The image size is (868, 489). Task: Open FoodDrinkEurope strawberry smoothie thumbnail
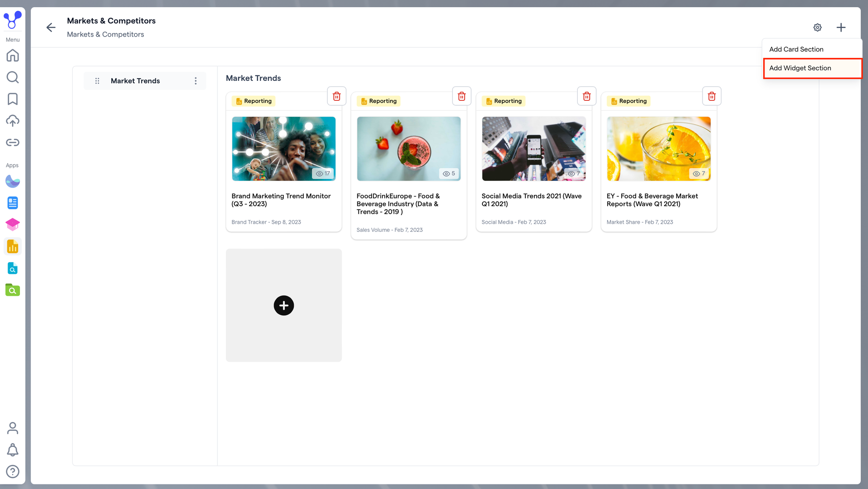click(x=409, y=149)
